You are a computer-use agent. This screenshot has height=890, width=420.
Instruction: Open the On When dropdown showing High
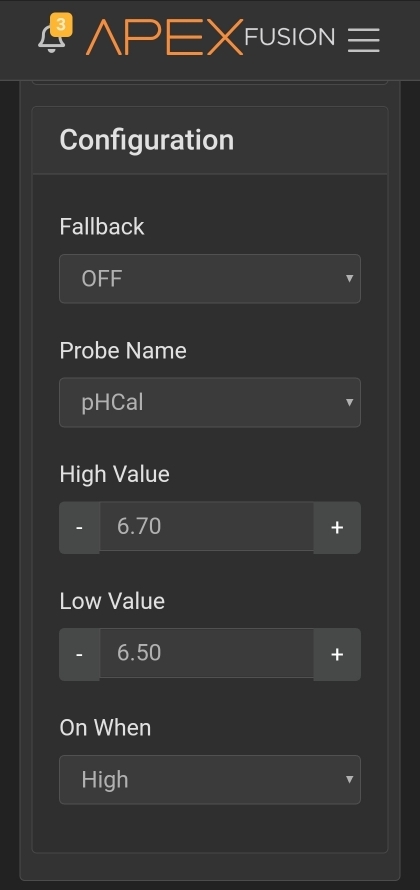point(210,780)
